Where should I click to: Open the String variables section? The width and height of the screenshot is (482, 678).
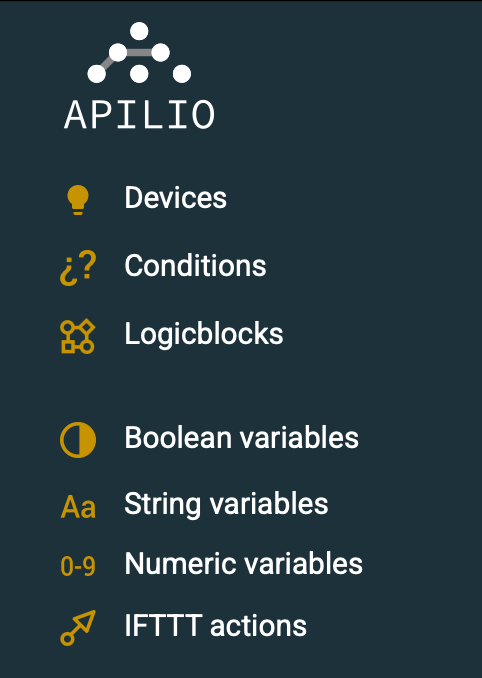pos(227,504)
